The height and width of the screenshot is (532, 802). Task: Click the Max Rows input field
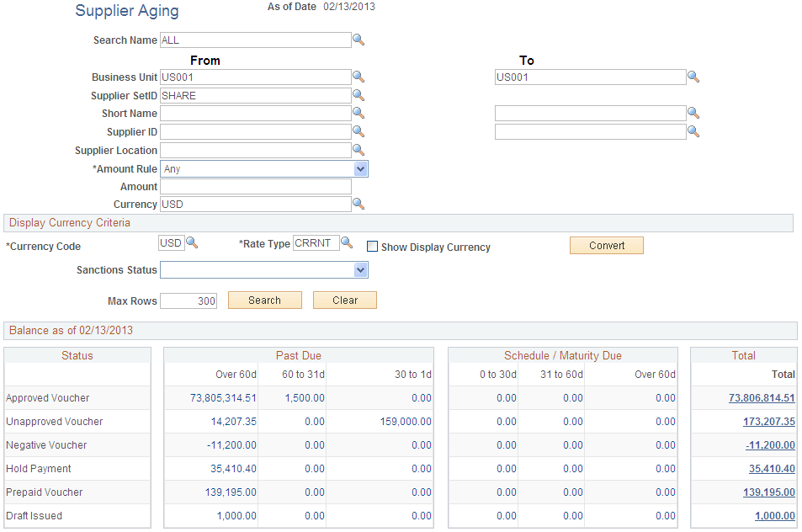point(188,301)
